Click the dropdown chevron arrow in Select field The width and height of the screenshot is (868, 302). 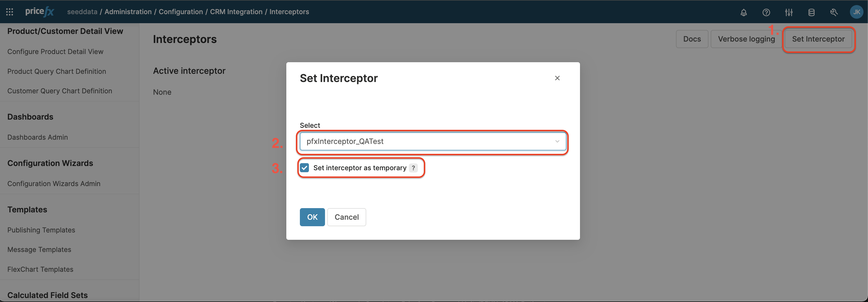(x=557, y=141)
